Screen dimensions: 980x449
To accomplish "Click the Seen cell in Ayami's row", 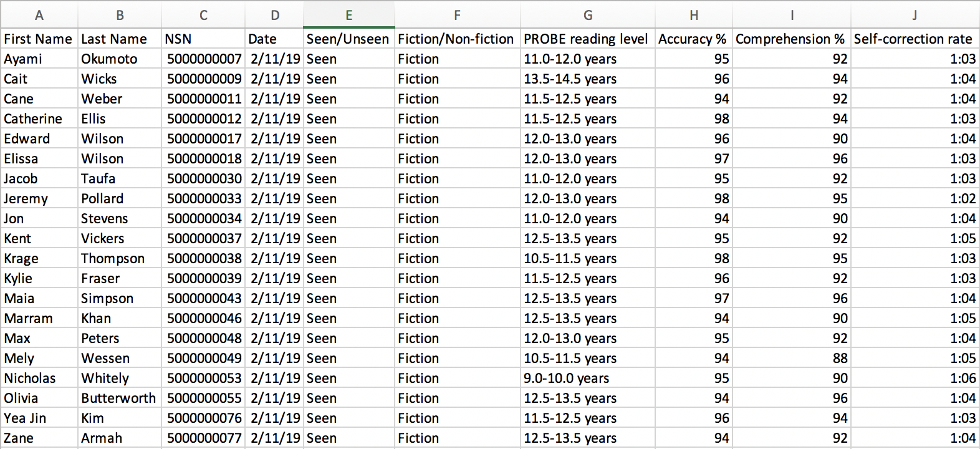I will point(348,59).
